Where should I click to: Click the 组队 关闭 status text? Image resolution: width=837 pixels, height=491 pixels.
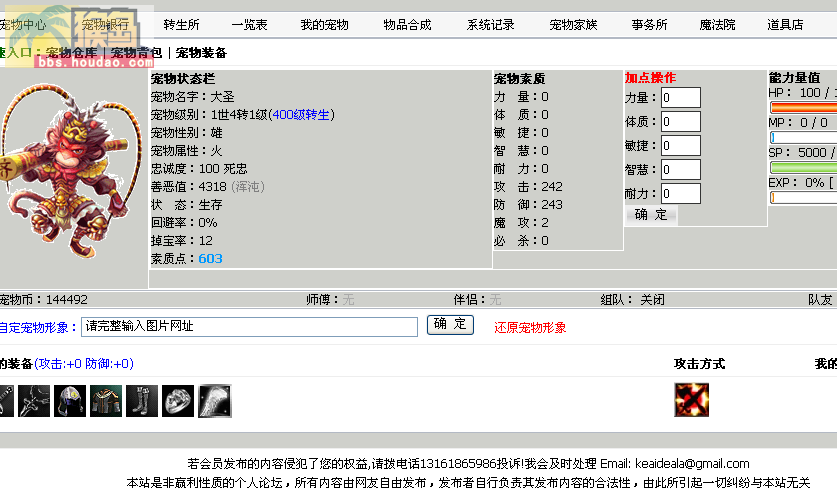(633, 299)
